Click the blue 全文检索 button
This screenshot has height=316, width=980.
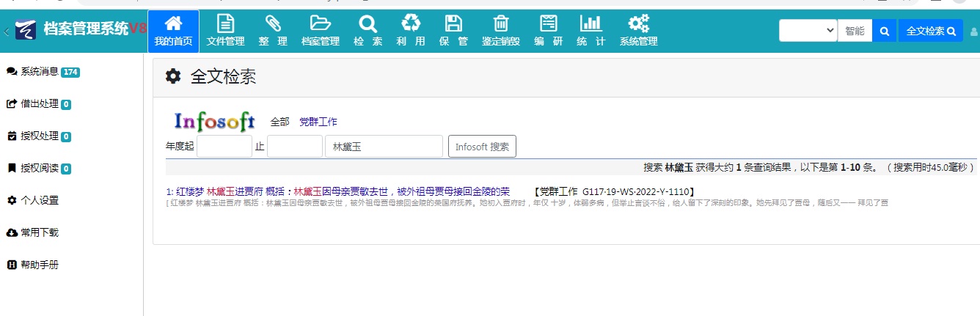click(930, 31)
